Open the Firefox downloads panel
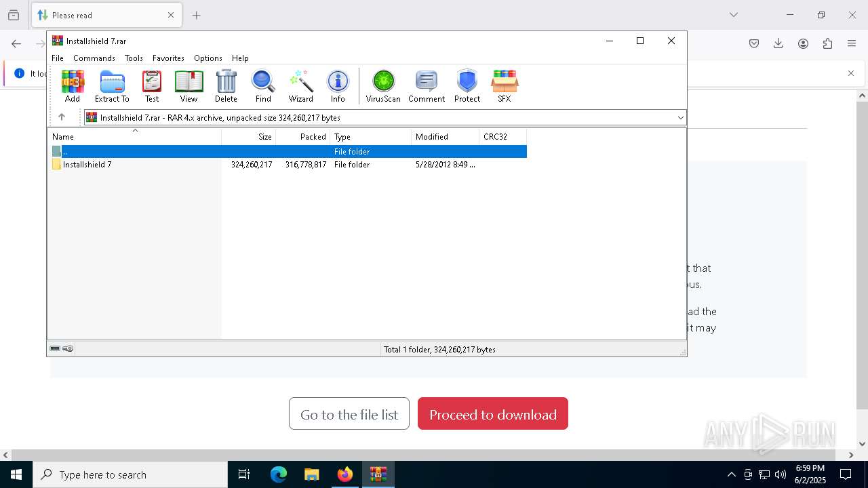Image resolution: width=868 pixels, height=488 pixels. pos(778,43)
